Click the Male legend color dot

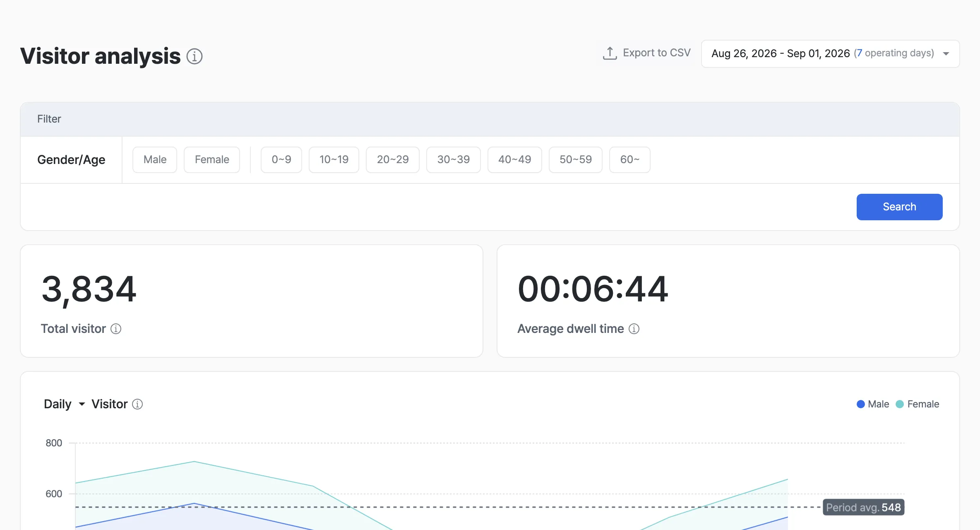click(x=861, y=404)
